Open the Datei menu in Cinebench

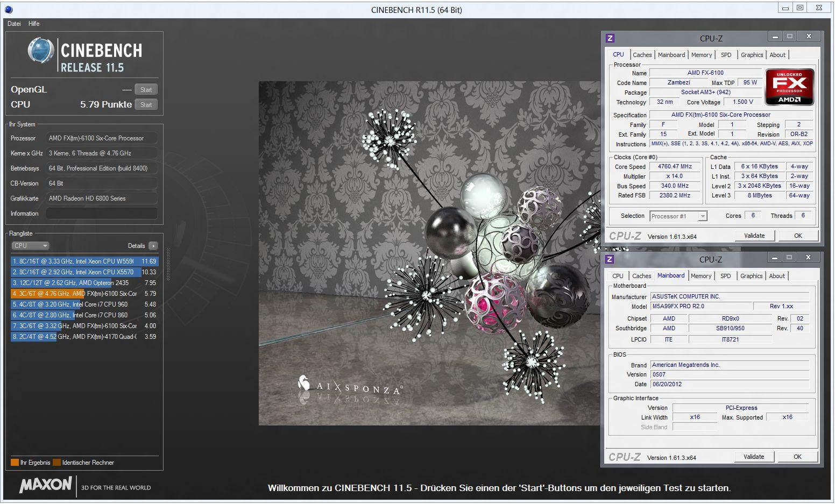tap(14, 24)
